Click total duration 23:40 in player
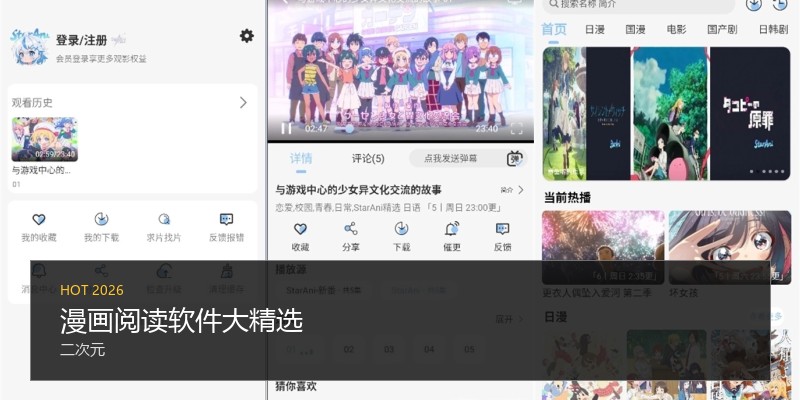This screenshot has height=400, width=800. (x=487, y=129)
